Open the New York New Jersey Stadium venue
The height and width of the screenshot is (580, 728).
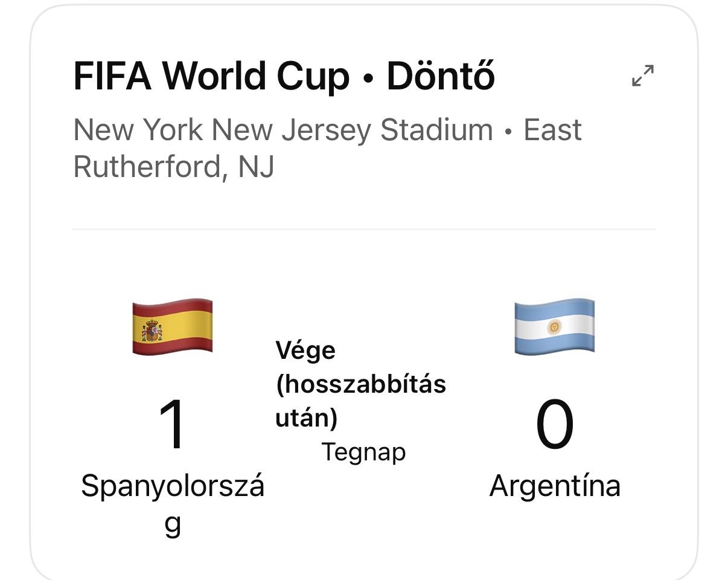[x=283, y=130]
